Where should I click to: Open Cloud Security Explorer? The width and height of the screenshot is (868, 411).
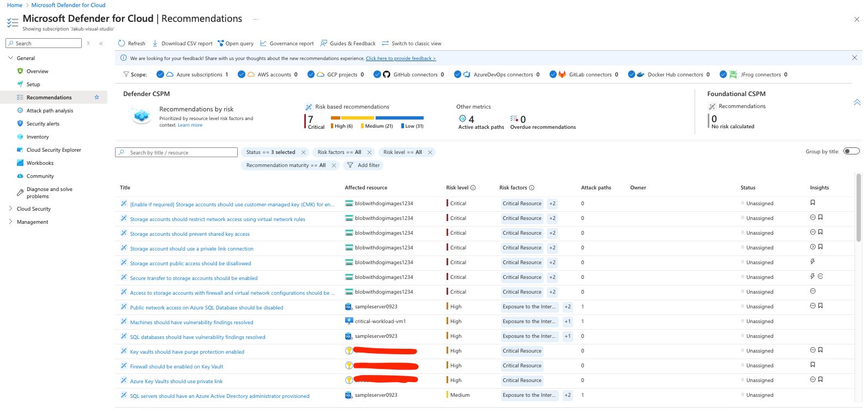coord(54,150)
